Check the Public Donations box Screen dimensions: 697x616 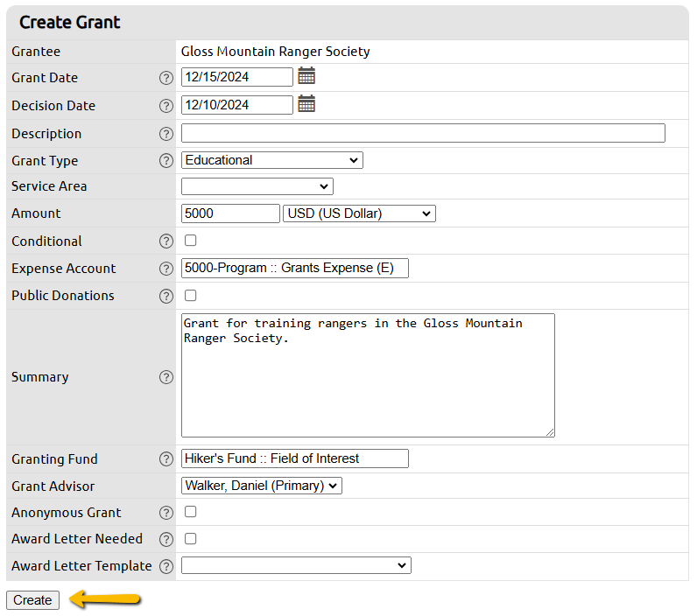(x=191, y=295)
